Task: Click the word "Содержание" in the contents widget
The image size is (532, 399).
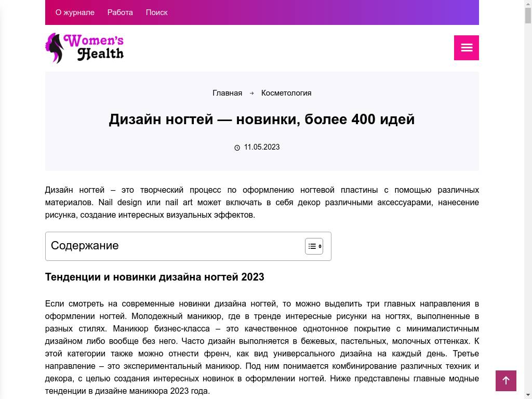Action: click(x=85, y=245)
